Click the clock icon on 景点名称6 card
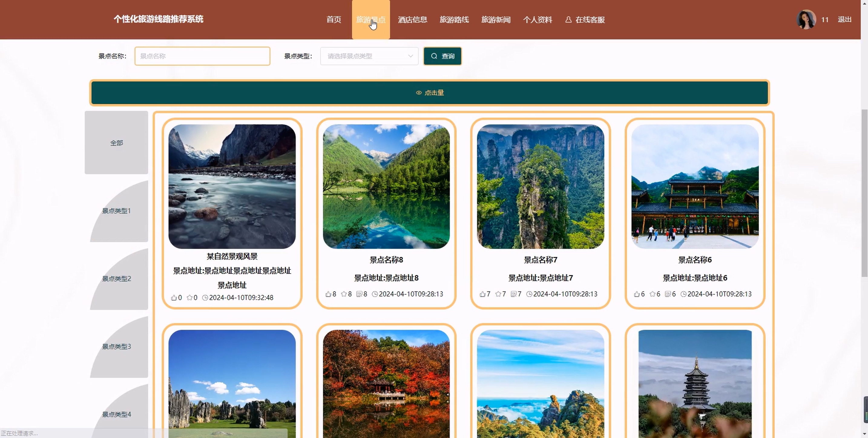Screen dimensions: 868x438 [683, 294]
